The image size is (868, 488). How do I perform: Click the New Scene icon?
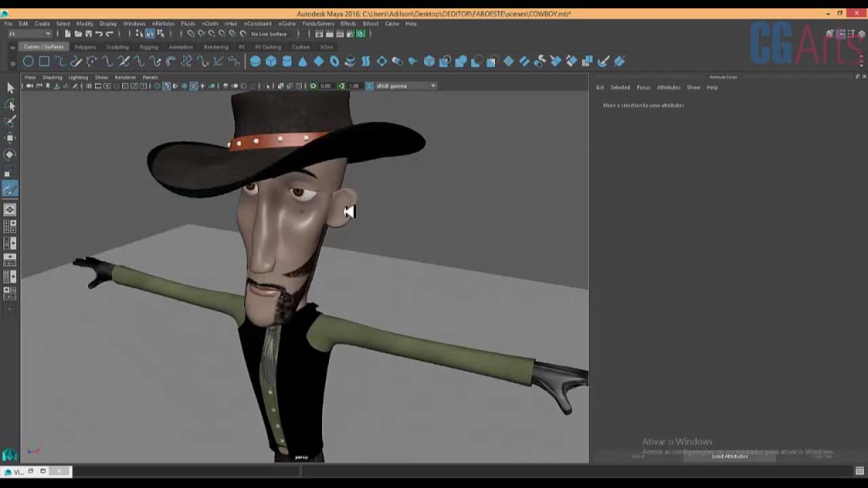(68, 34)
